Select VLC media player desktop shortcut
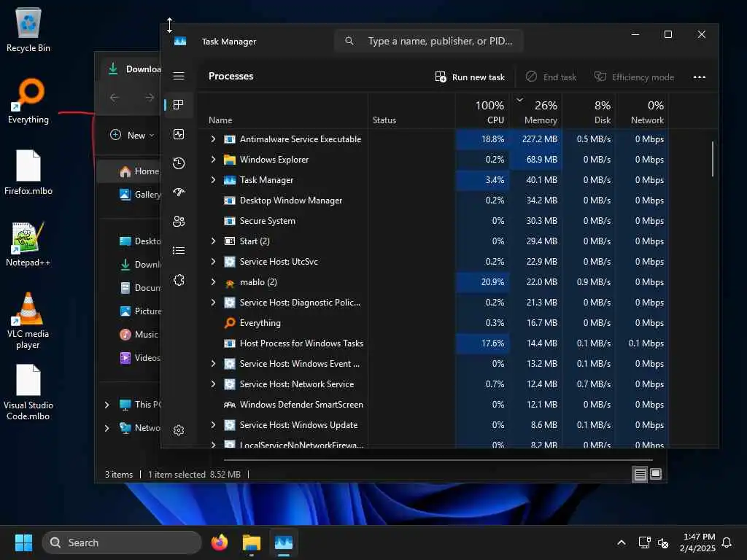 pos(28,321)
